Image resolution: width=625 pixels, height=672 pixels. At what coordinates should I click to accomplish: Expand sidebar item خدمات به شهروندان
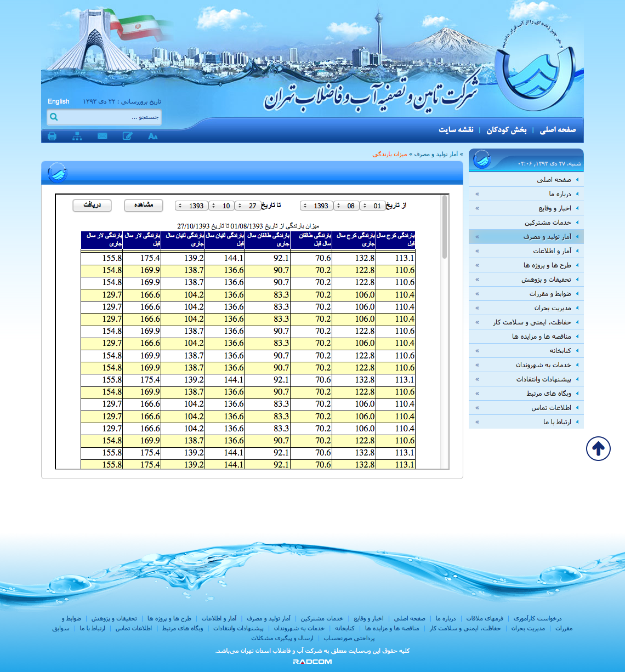point(526,365)
